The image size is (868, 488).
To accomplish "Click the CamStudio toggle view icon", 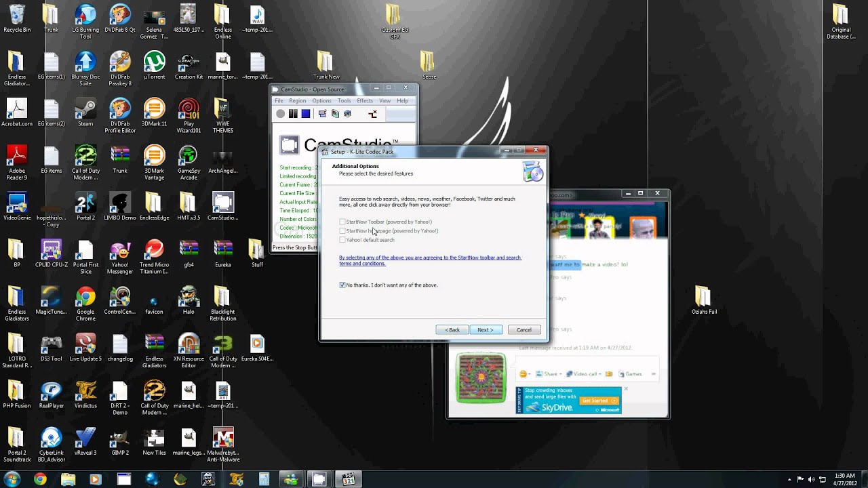I will [x=322, y=114].
